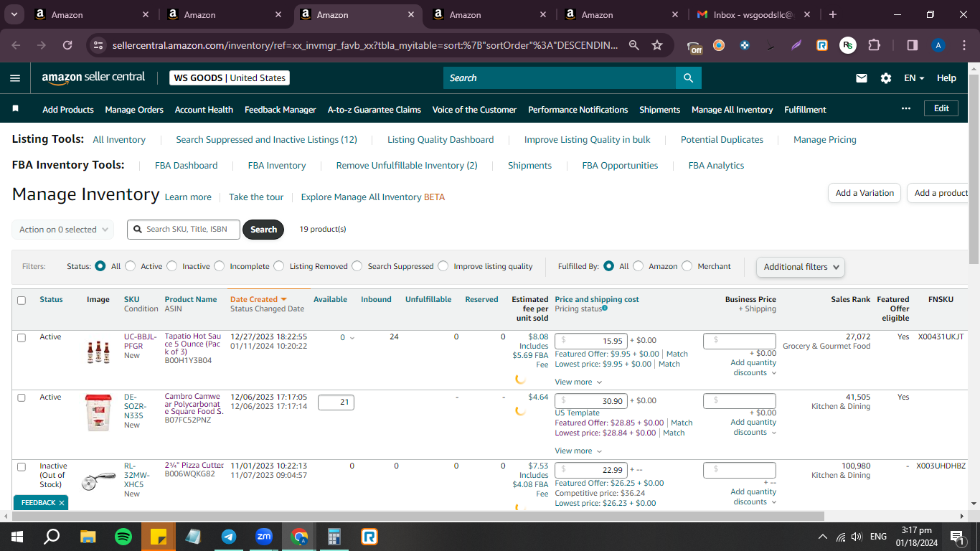The image size is (980, 551).
Task: Click the RS round extension icon
Action: click(848, 45)
